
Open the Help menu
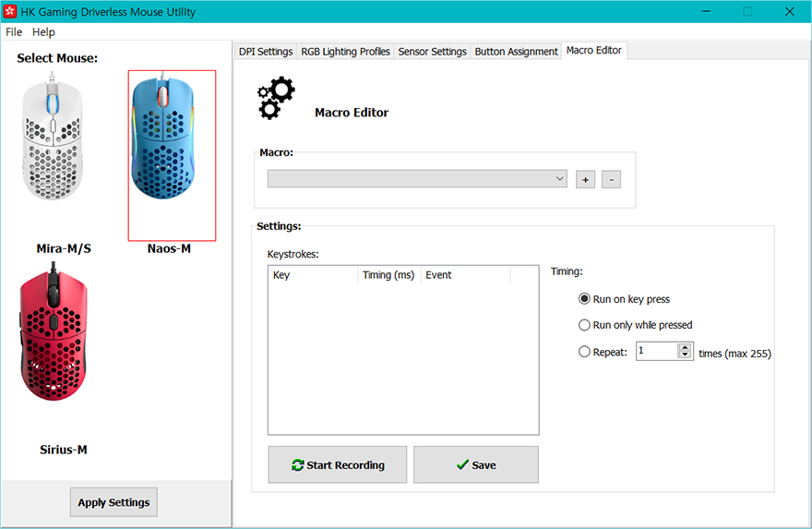pyautogui.click(x=43, y=32)
